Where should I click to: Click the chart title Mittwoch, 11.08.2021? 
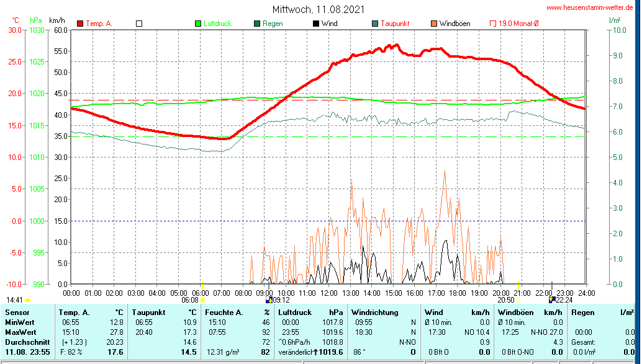tap(318, 9)
